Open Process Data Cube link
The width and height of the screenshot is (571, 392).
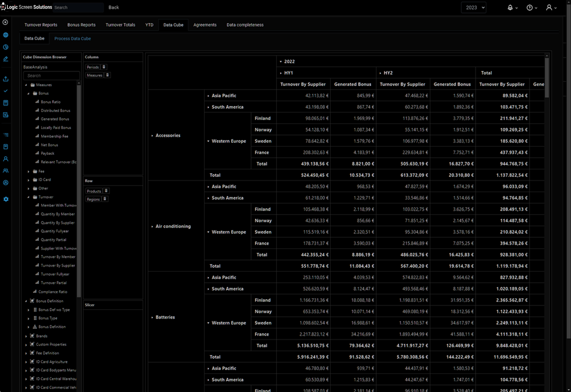click(x=72, y=38)
